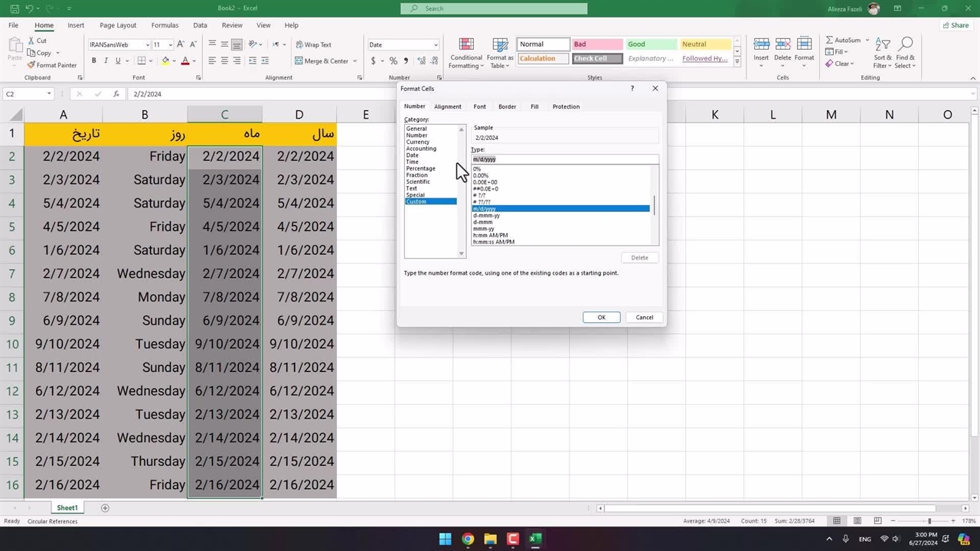This screenshot has width=980, height=551.
Task: Expand the Date number format dropdown
Action: click(x=436, y=44)
